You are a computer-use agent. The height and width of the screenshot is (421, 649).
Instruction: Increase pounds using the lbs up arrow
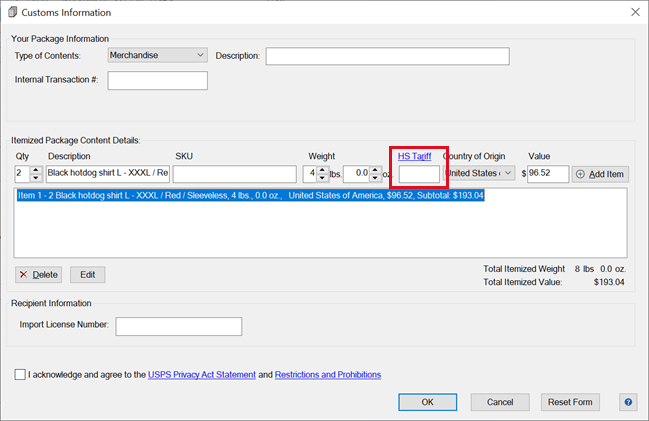click(x=322, y=169)
